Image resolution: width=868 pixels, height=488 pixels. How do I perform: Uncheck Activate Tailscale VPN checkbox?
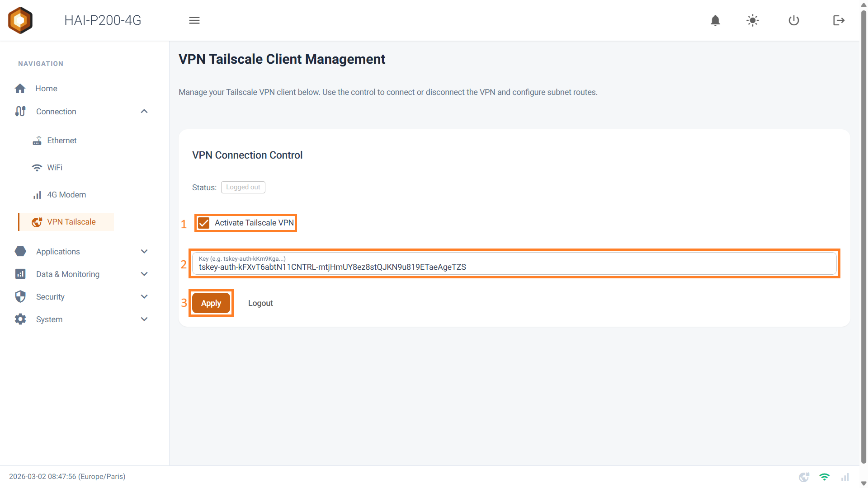pos(204,223)
